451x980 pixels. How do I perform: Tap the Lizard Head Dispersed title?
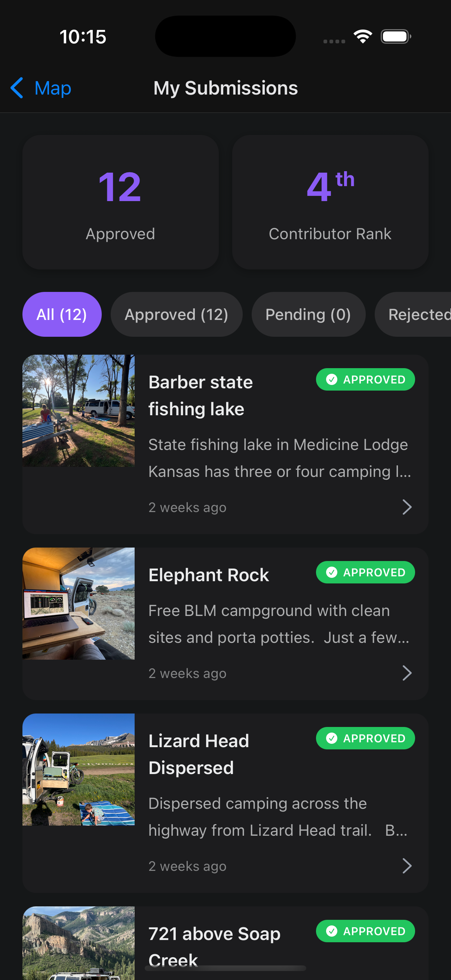pyautogui.click(x=198, y=754)
